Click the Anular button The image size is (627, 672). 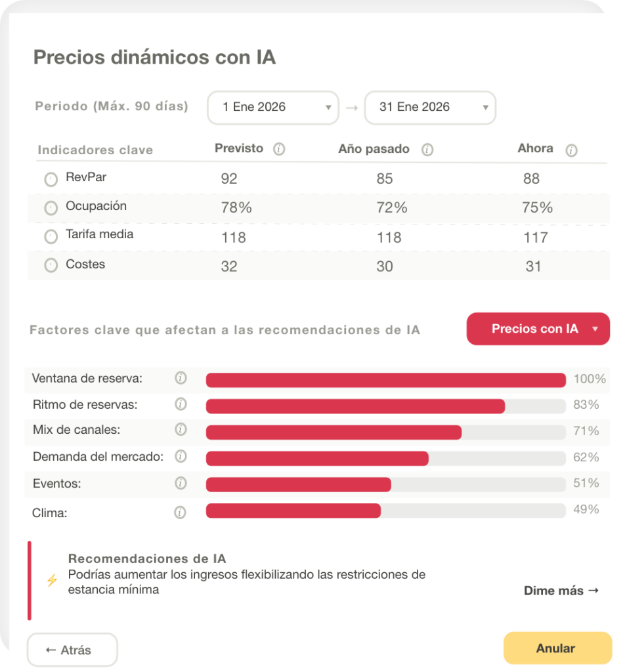coord(557,648)
